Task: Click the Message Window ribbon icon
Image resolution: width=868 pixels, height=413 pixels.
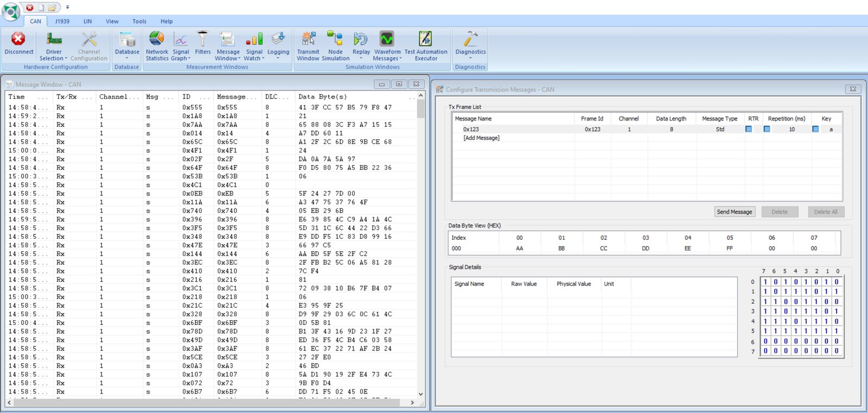Action: tap(228, 39)
